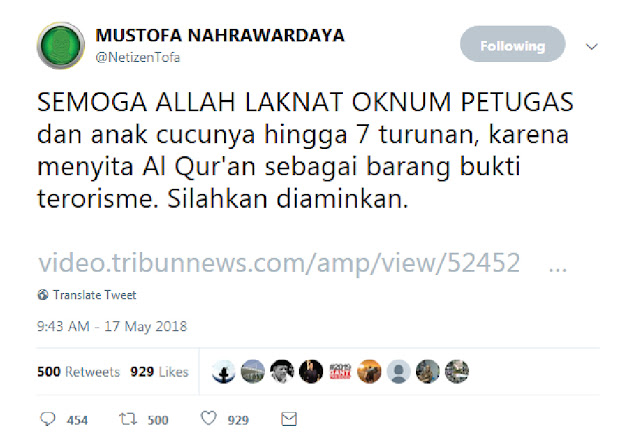Viewport: 640px width, 442px height.
Task: View the 929 Likes list
Action: point(159,372)
